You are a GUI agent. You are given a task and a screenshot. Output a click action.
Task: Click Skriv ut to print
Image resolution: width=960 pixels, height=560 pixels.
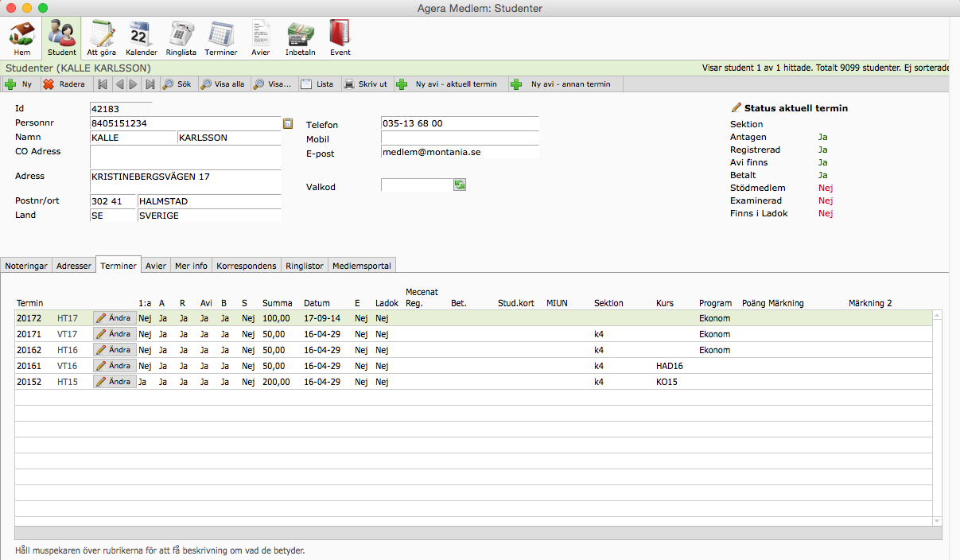click(x=366, y=84)
